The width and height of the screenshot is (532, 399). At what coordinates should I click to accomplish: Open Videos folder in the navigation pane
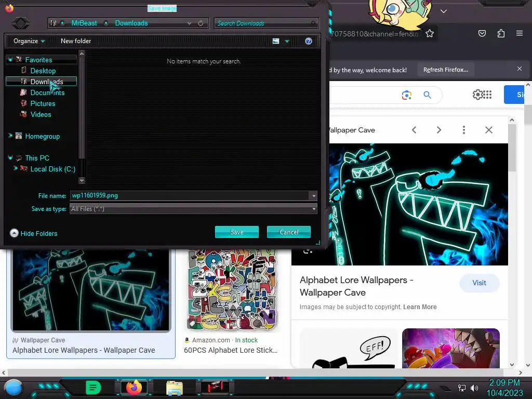click(x=41, y=114)
